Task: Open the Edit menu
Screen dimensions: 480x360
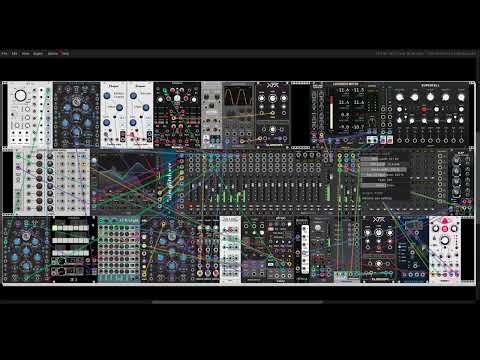Action: [14, 53]
